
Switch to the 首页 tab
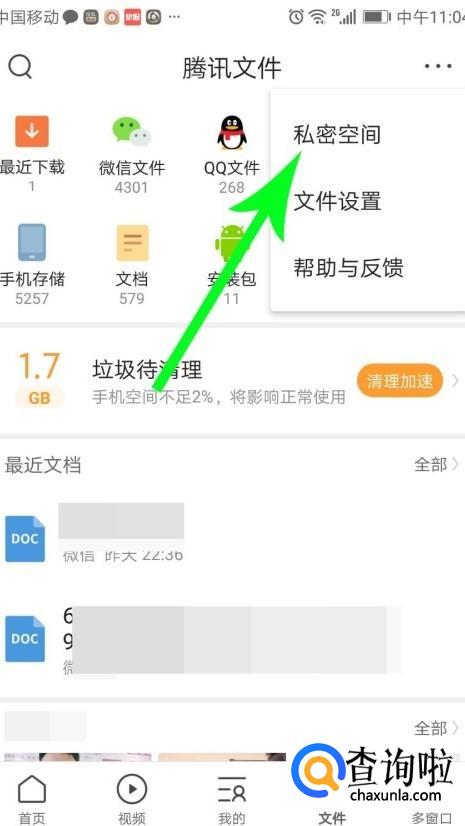32,800
